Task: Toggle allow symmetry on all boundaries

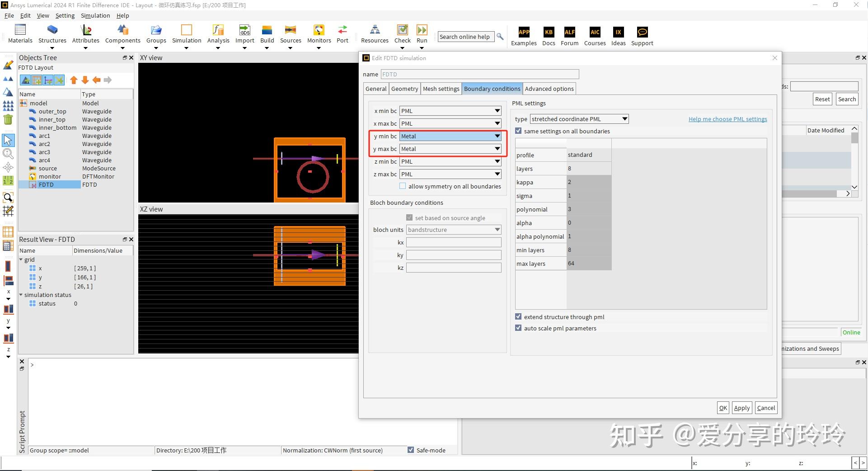Action: tap(403, 186)
